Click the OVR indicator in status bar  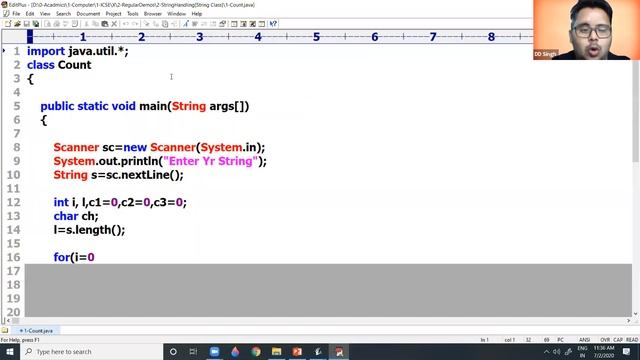pos(605,340)
